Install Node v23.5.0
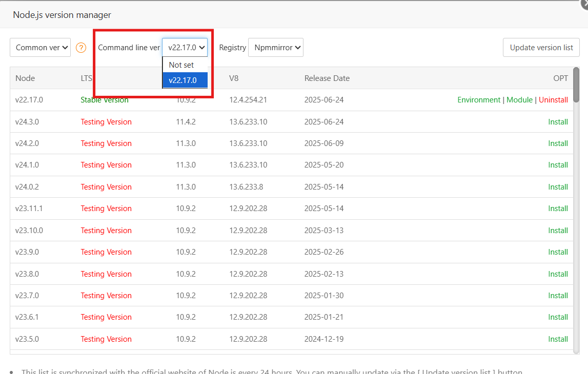The image size is (588, 374). tap(558, 339)
